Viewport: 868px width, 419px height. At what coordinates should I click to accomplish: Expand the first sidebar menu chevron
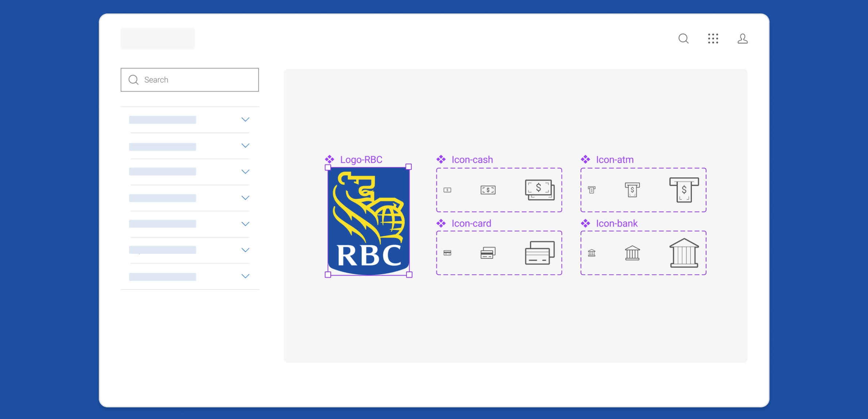point(245,120)
